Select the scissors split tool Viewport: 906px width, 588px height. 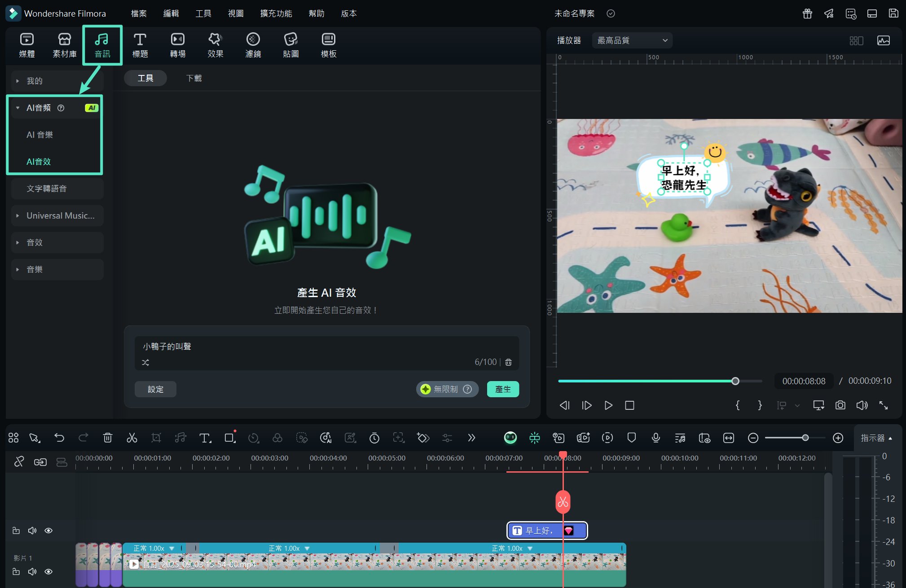132,438
